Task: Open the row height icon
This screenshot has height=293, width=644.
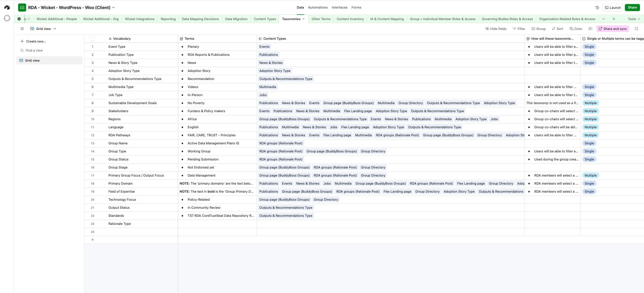Action: point(590,29)
